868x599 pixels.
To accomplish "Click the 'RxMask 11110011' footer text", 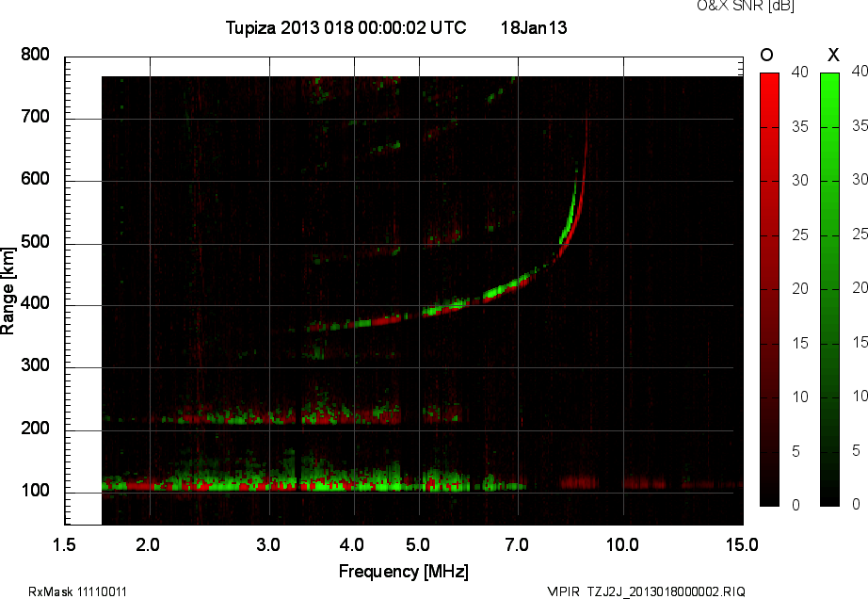I will [77, 591].
